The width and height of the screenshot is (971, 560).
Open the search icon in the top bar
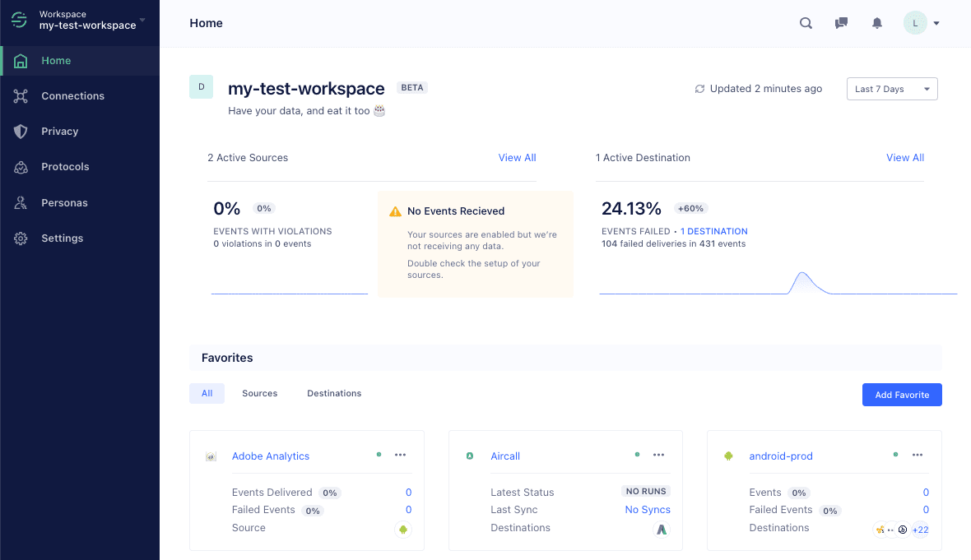point(806,23)
